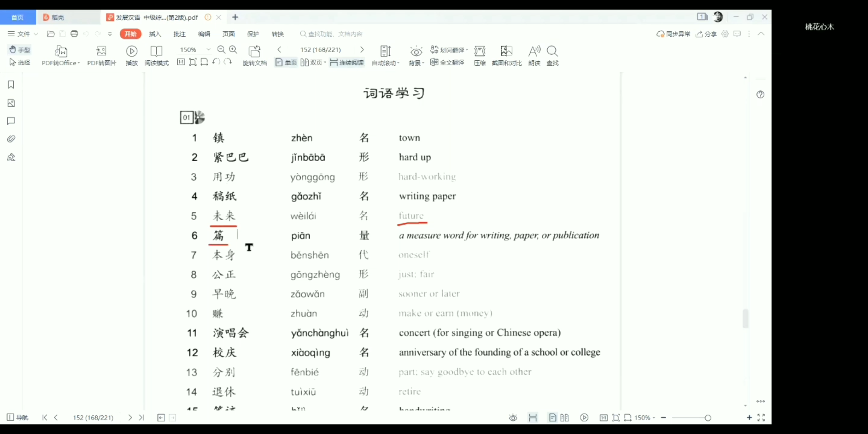Screen dimensions: 868x434
Task: Open the attachments paperclip panel
Action: 11,139
